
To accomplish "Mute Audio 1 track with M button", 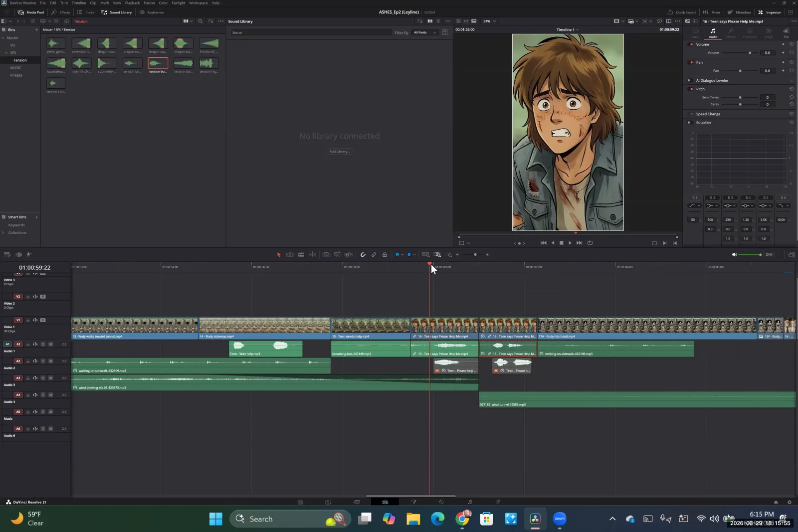I will (x=50, y=344).
